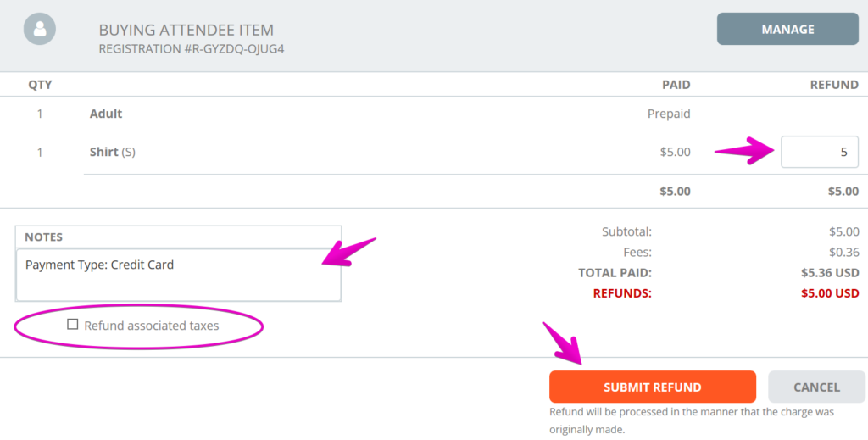Cancel the refund form

point(816,387)
